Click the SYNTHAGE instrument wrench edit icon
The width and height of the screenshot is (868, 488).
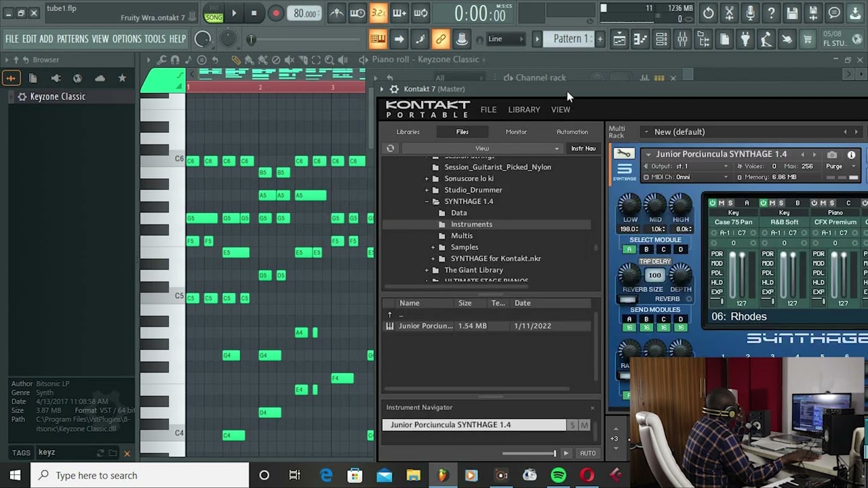(x=624, y=154)
